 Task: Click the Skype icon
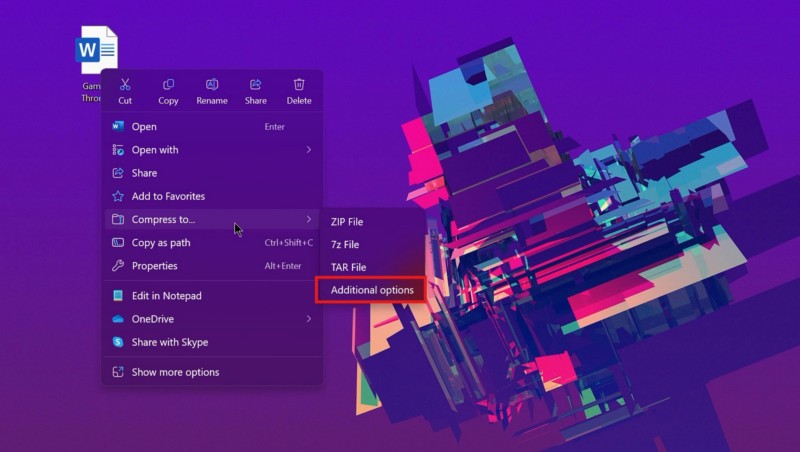pos(118,342)
